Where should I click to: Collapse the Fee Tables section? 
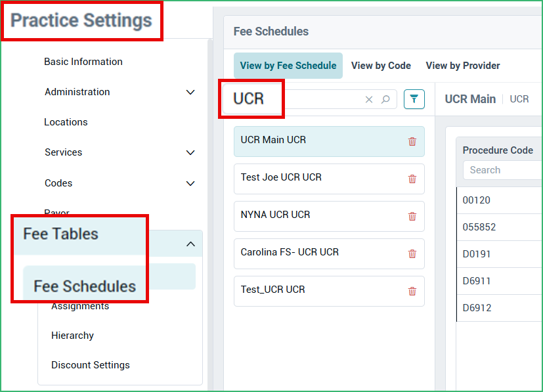point(190,244)
